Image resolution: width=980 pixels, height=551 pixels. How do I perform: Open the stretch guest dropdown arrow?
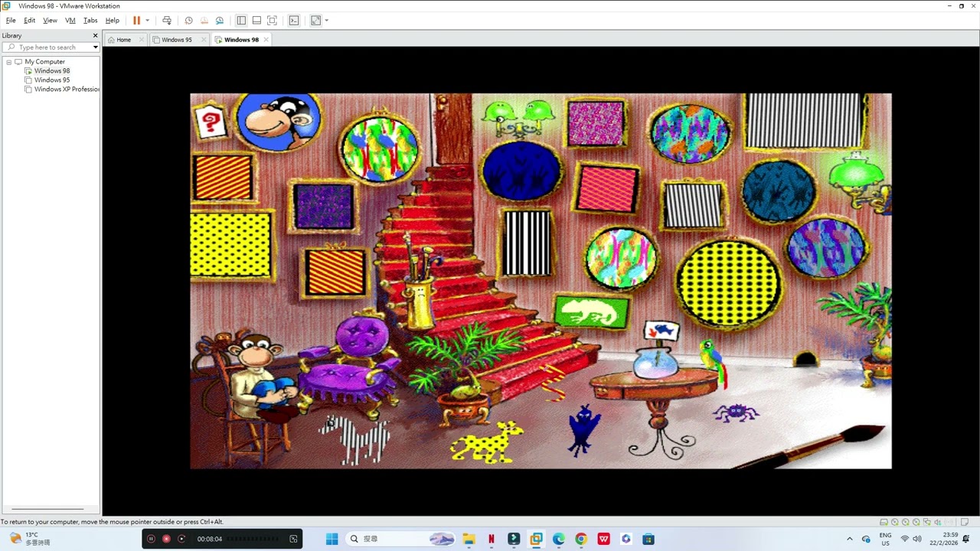(x=326, y=21)
